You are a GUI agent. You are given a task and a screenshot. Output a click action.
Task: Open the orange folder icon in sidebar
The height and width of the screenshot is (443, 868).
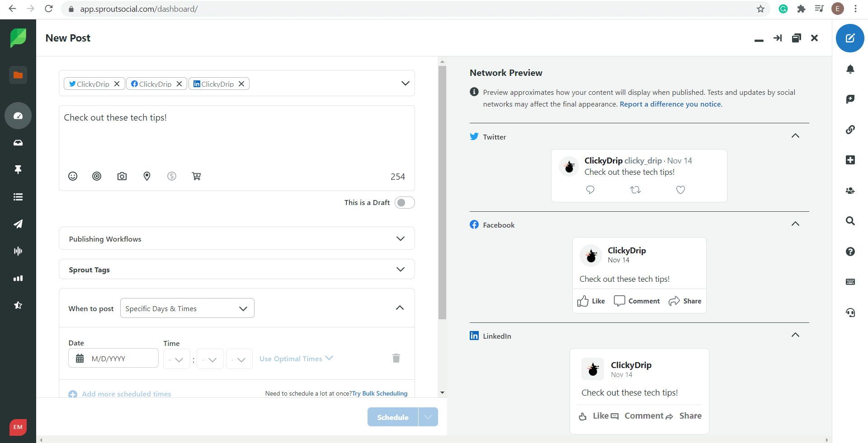(18, 75)
